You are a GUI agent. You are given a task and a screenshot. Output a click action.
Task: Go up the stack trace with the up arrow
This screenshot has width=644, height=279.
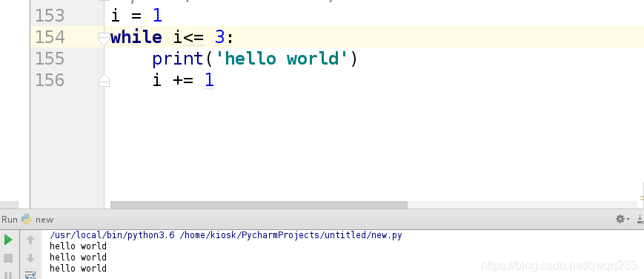tap(30, 240)
